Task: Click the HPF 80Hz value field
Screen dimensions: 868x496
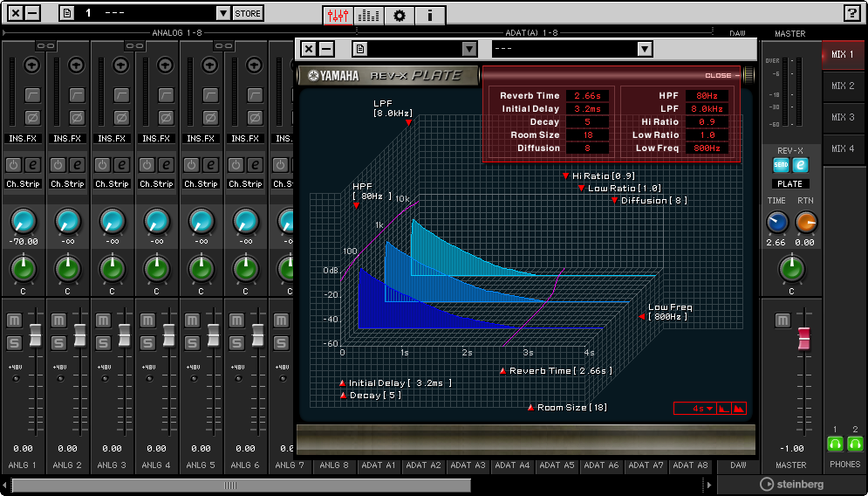Action: click(x=707, y=95)
